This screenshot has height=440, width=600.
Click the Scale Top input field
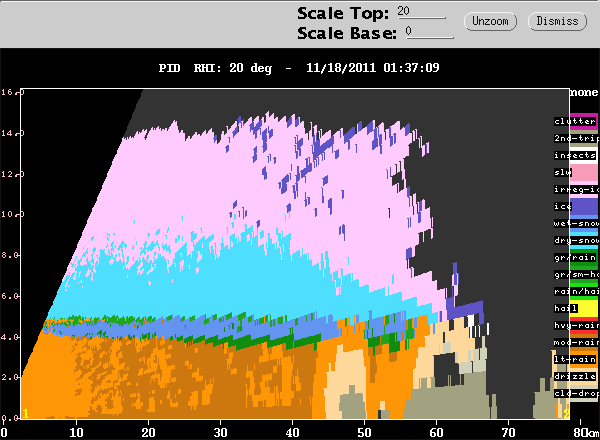(421, 11)
